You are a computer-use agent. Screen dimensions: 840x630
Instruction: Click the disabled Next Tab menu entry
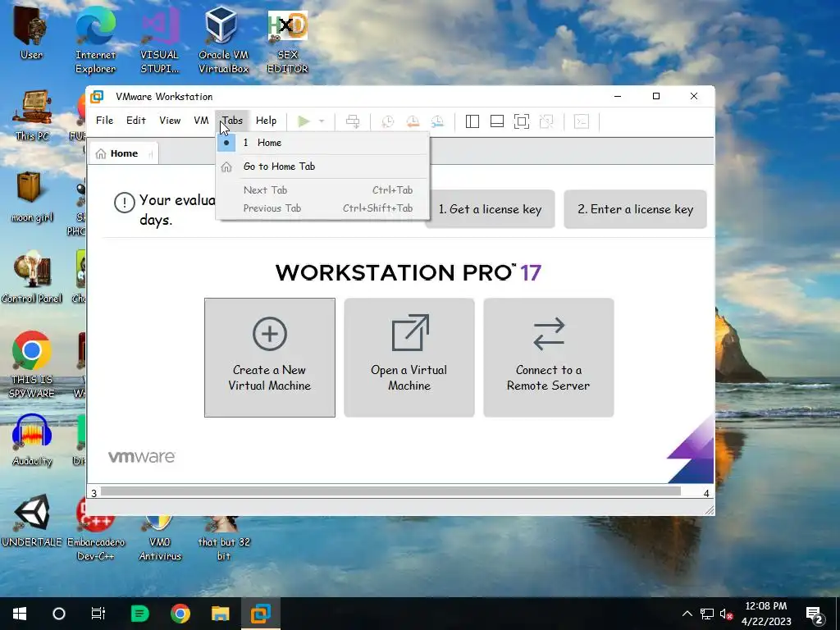(x=322, y=190)
